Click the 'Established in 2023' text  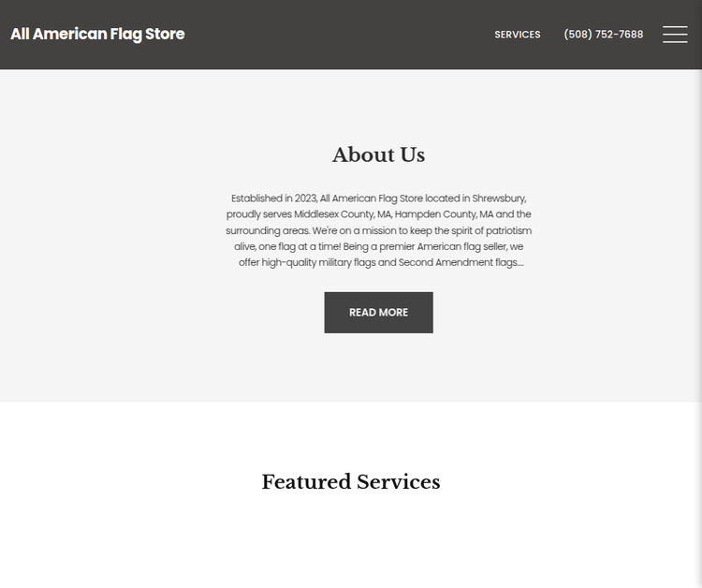273,198
